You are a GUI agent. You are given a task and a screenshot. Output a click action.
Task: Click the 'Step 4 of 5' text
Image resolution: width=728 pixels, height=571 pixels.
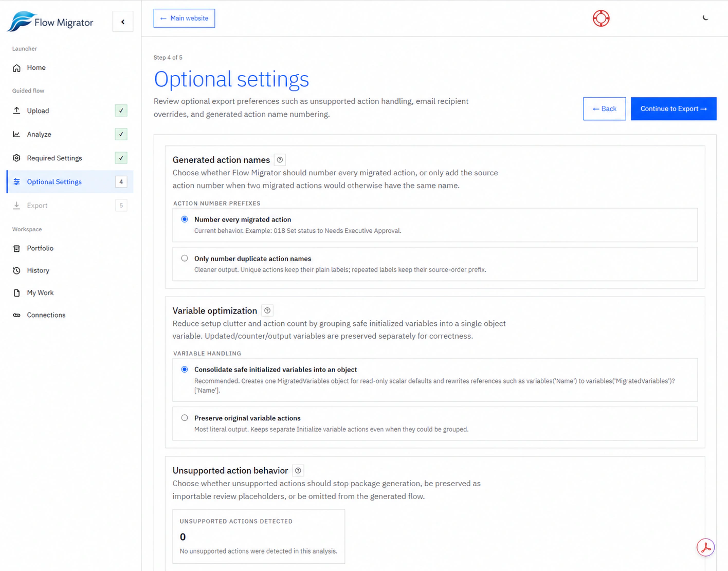pyautogui.click(x=168, y=58)
